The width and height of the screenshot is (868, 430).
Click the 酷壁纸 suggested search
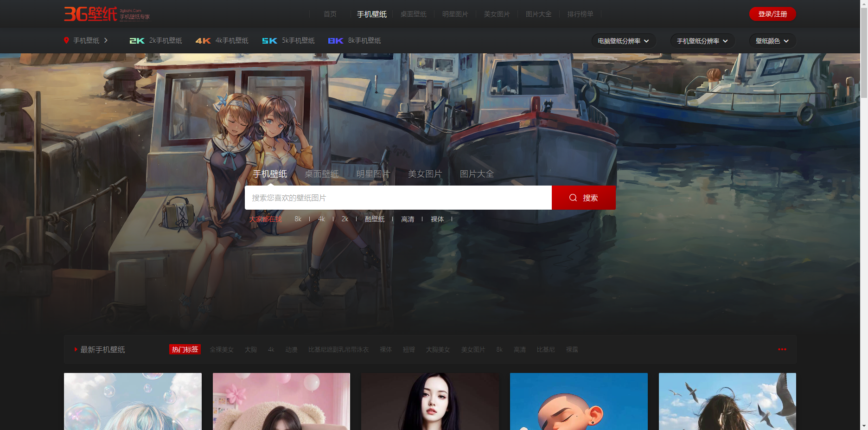[x=375, y=219]
